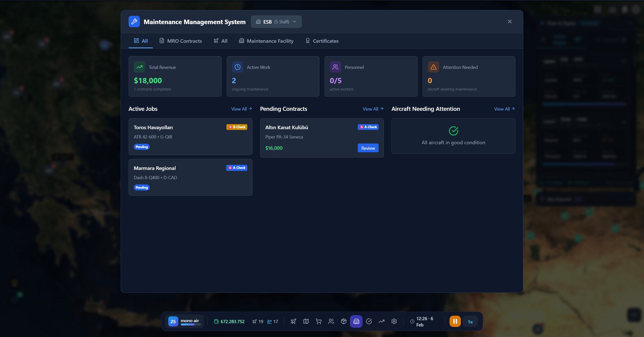This screenshot has height=337, width=644.
Task: Switch to MRO Contracts tab
Action: (180, 41)
